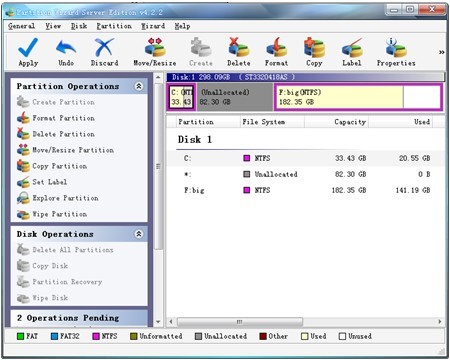Click the Format Partition link text
This screenshot has width=450, height=360.
(x=63, y=118)
